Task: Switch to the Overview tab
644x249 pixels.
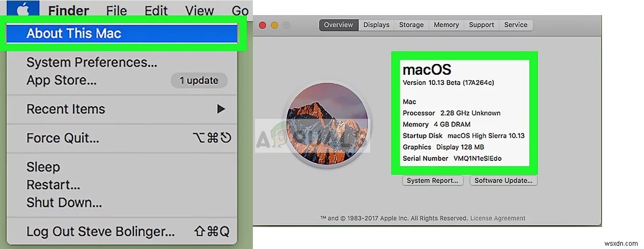Action: 338,25
